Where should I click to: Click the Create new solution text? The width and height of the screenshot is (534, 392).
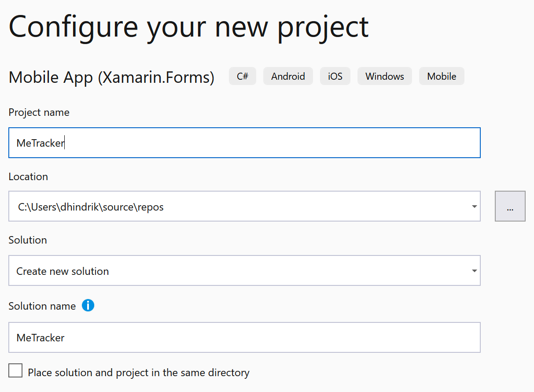(x=63, y=271)
